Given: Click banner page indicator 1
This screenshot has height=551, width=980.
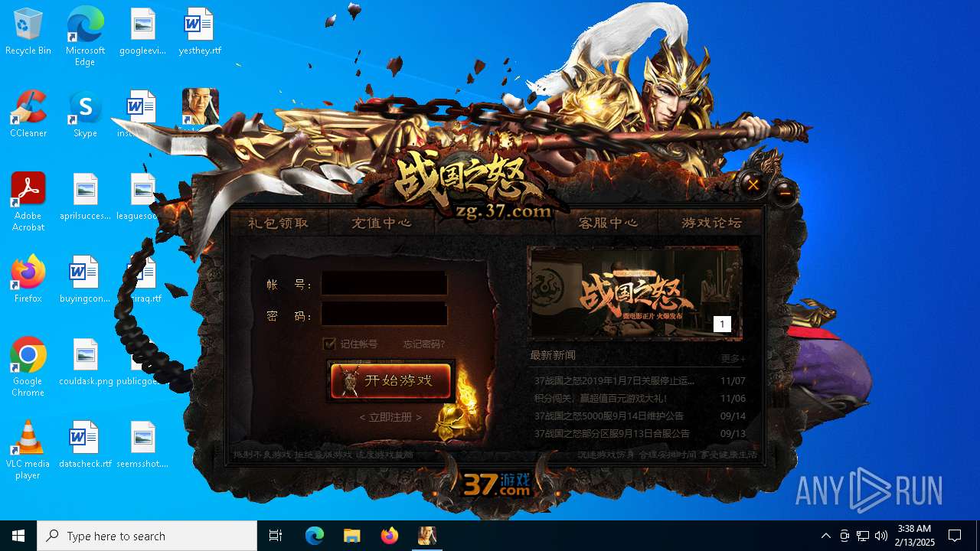Looking at the screenshot, I should 722,324.
